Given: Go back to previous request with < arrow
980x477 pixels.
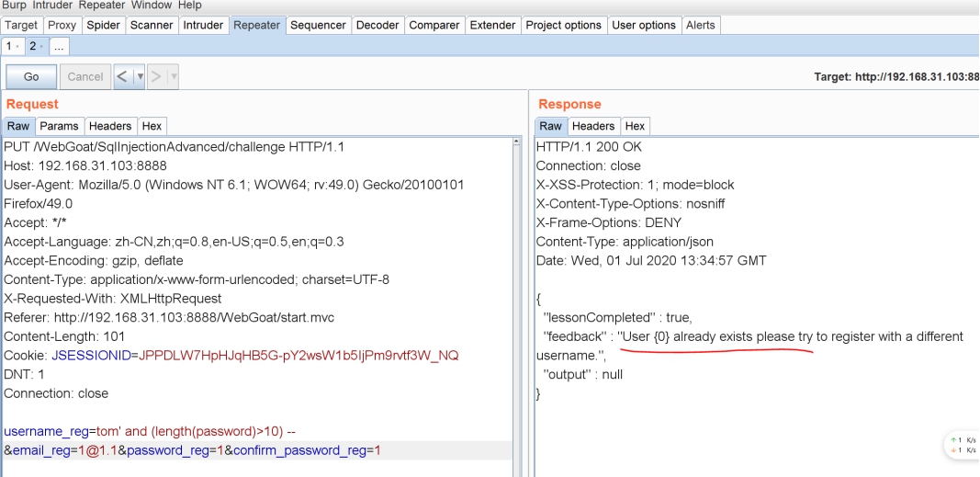Looking at the screenshot, I should coord(122,77).
